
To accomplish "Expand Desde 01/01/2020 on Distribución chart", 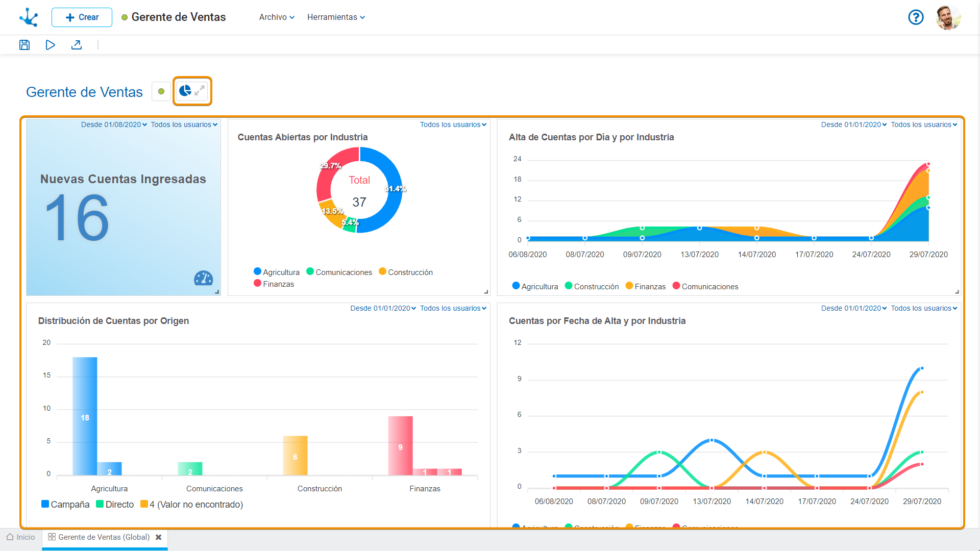I will tap(383, 308).
